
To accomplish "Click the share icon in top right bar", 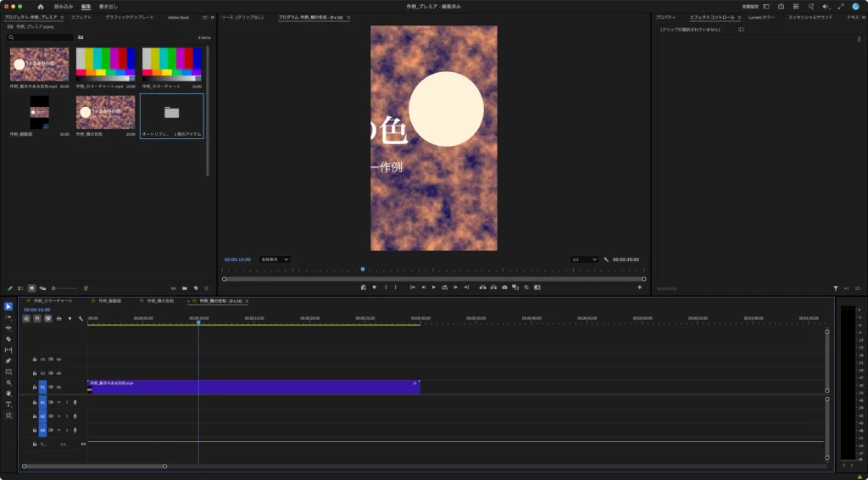I will tap(781, 7).
